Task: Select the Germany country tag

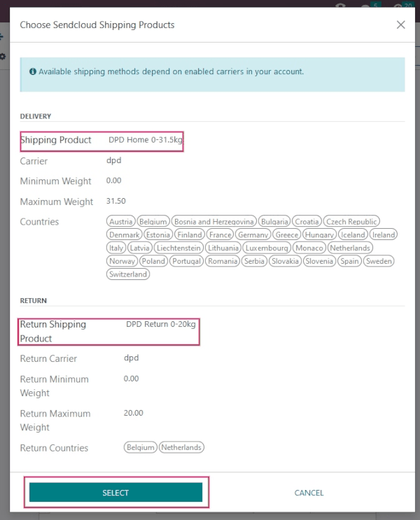Action: tap(252, 235)
